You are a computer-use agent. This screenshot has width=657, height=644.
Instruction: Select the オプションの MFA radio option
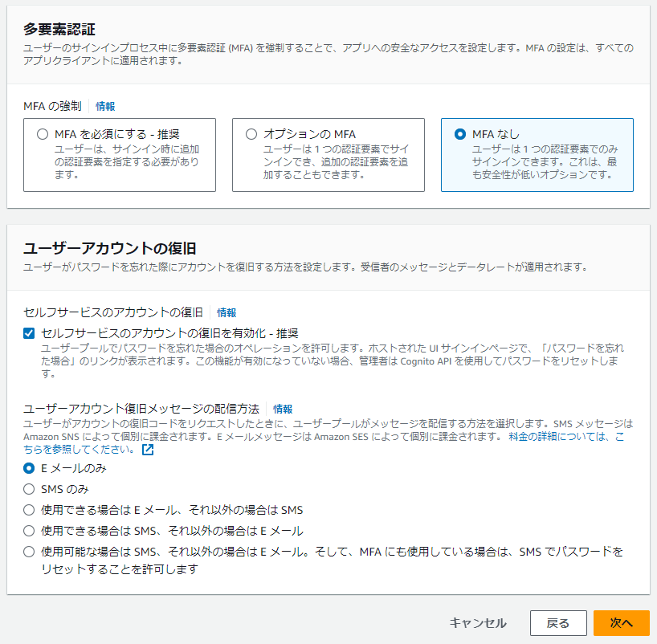pyautogui.click(x=251, y=134)
